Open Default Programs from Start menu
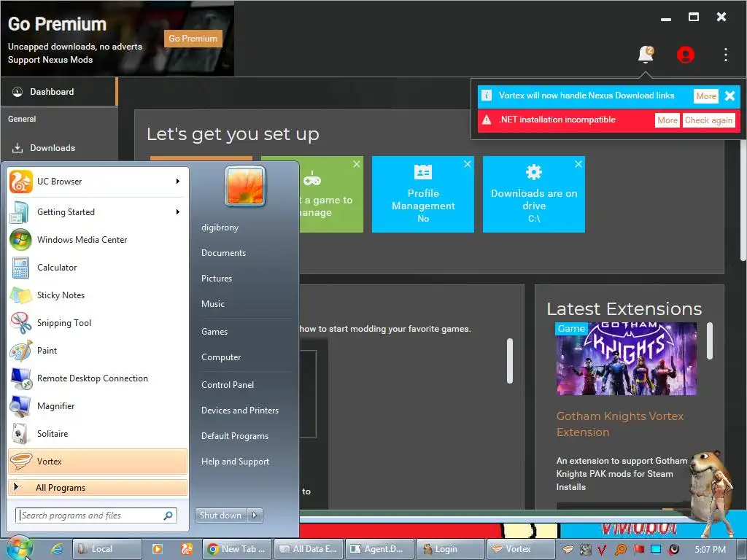Screen dimensions: 747x560 coord(235,436)
